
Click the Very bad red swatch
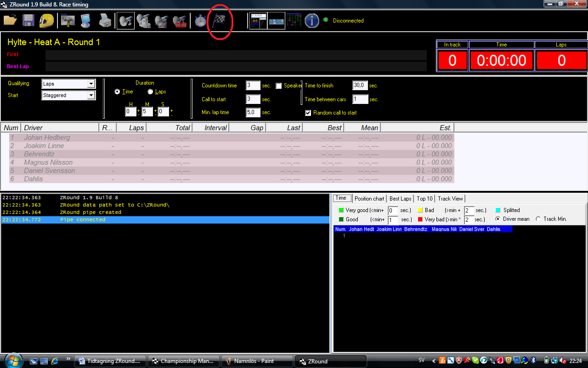[x=420, y=219]
